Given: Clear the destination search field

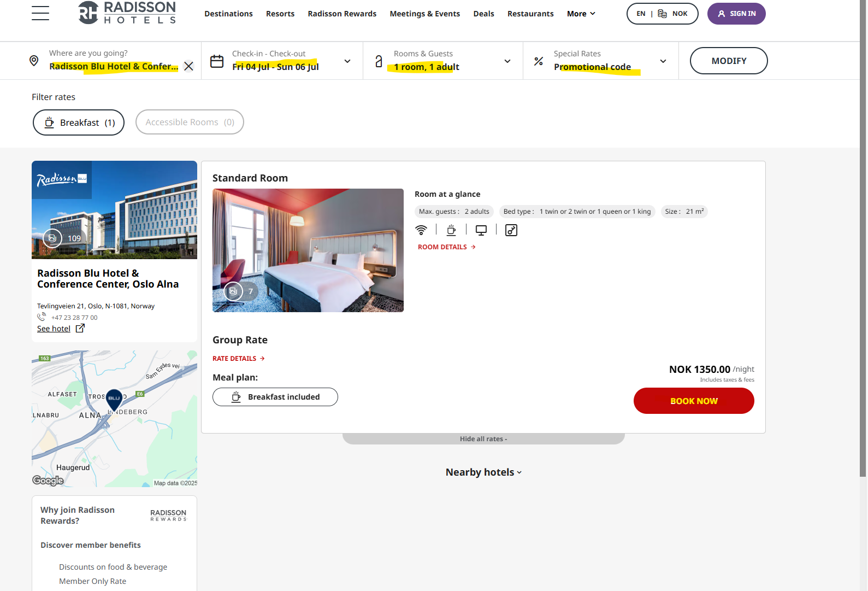Looking at the screenshot, I should click(x=188, y=66).
